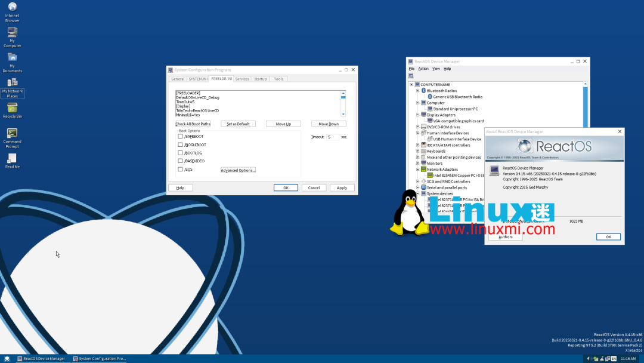Select the Read Me desktop icon

click(x=13, y=161)
